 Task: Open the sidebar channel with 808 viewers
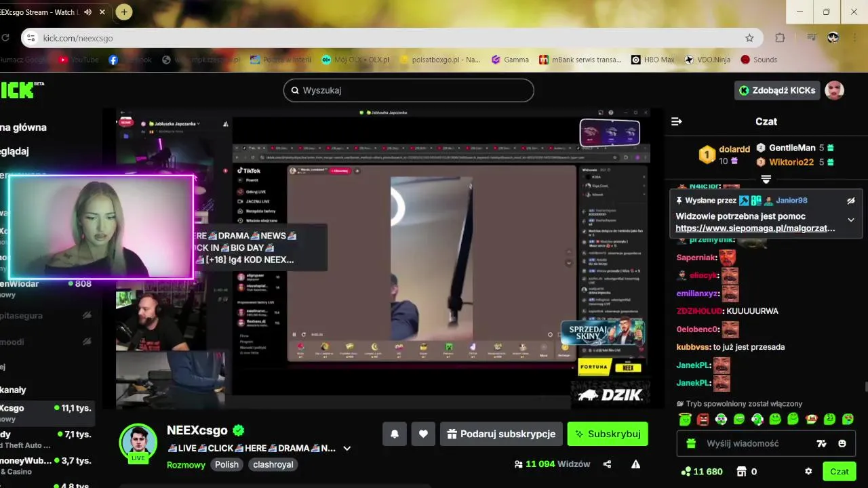[x=46, y=289]
